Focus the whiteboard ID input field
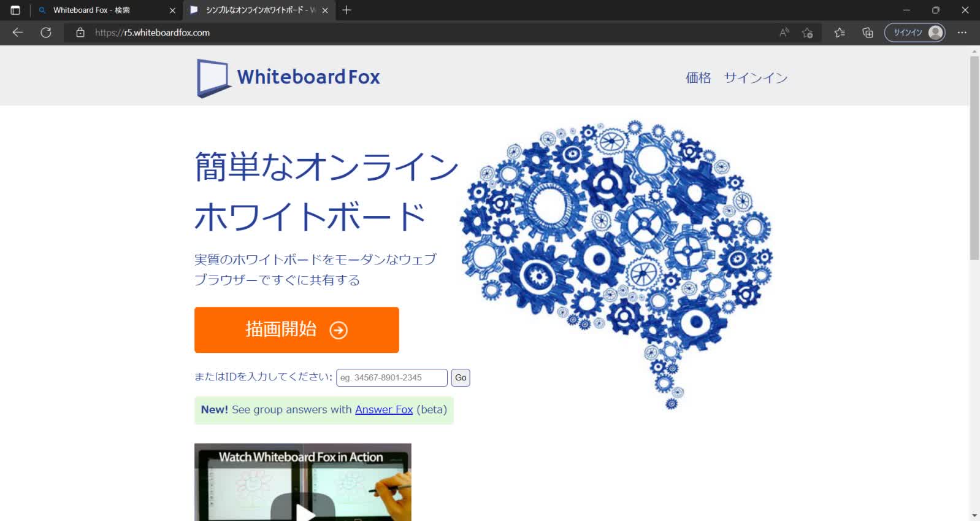Viewport: 980px width, 521px height. point(392,377)
